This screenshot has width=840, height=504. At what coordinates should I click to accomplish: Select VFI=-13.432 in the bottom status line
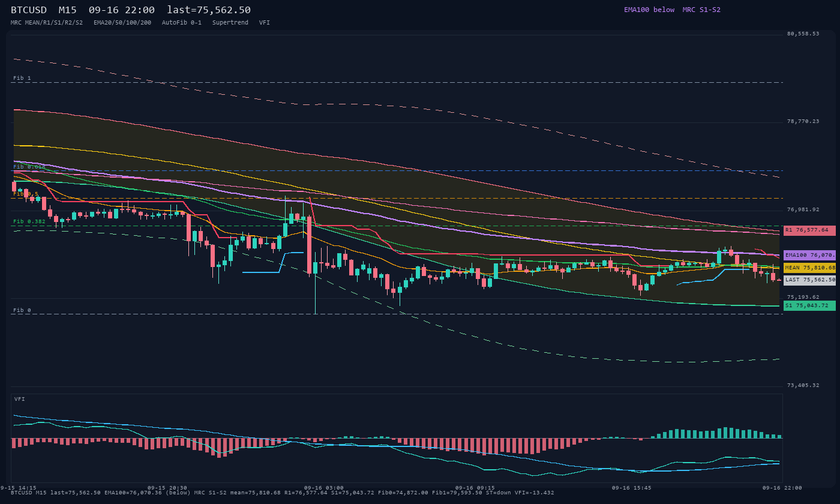[x=532, y=493]
